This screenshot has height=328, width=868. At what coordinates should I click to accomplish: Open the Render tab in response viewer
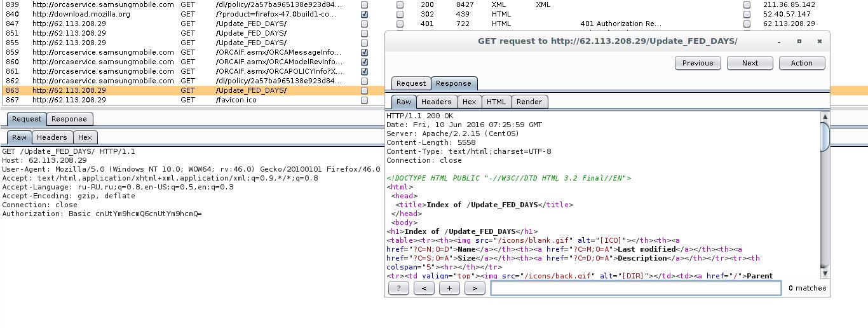point(529,102)
